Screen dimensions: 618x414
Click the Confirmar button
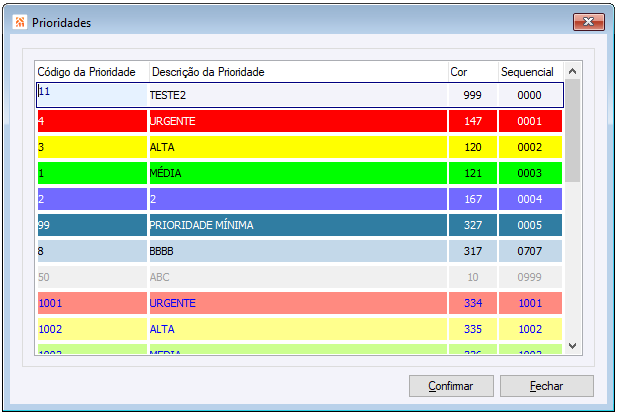(x=451, y=386)
